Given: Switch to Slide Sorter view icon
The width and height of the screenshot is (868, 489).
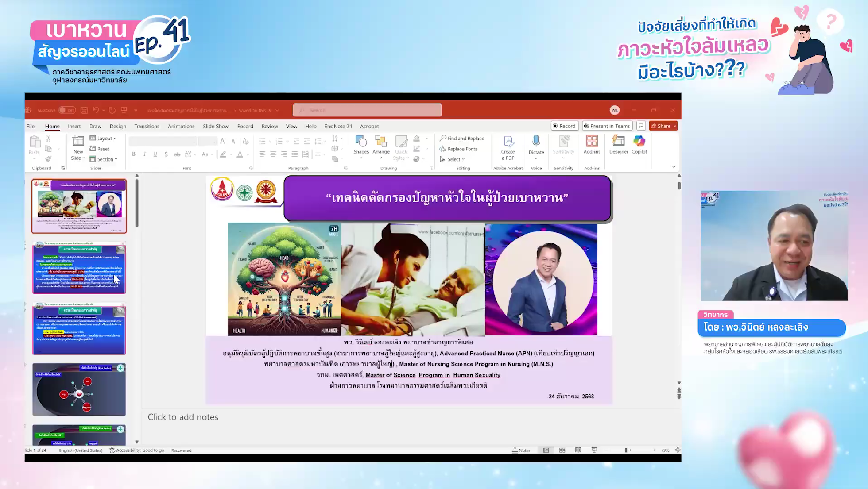Looking at the screenshot, I should tap(562, 450).
